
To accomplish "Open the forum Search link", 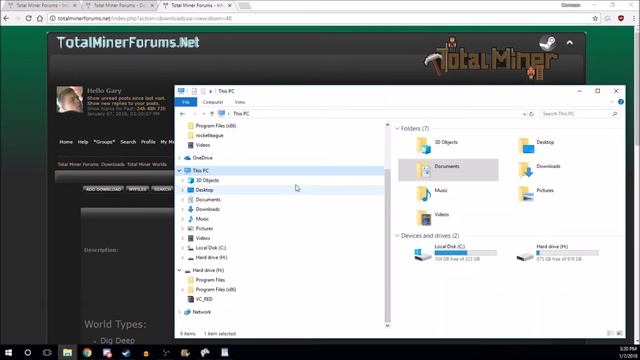I will tap(128, 142).
